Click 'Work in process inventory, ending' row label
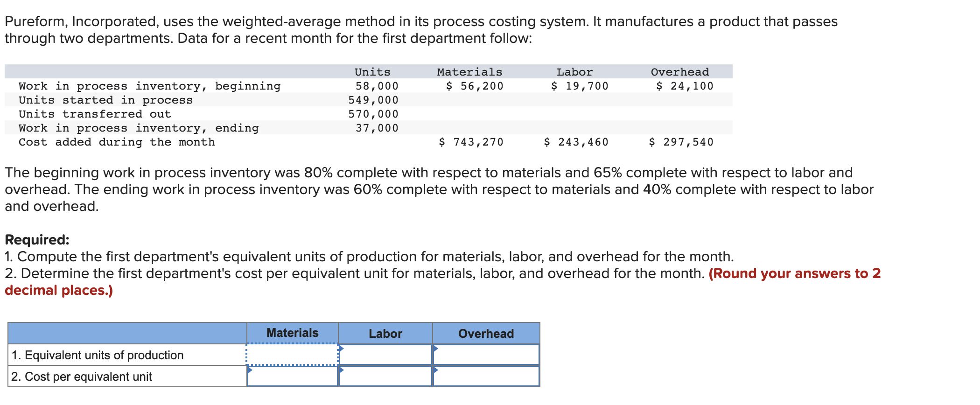Screen dimensions: 980x405 tap(139, 128)
